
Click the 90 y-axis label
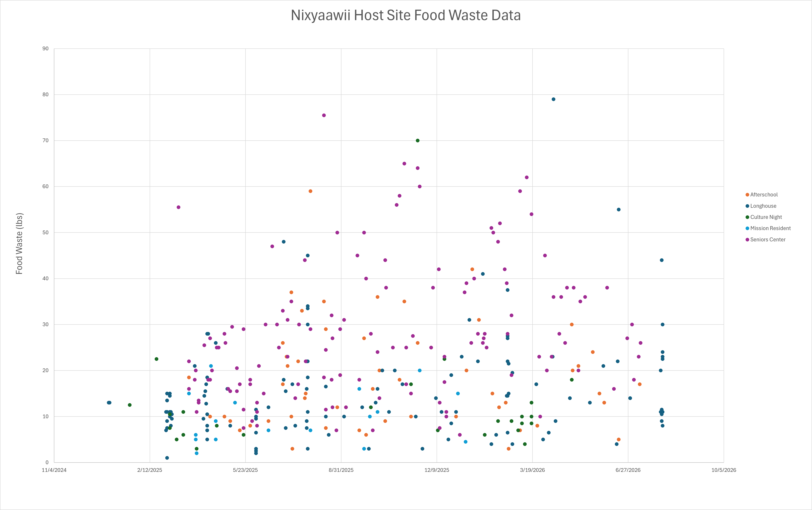point(45,49)
